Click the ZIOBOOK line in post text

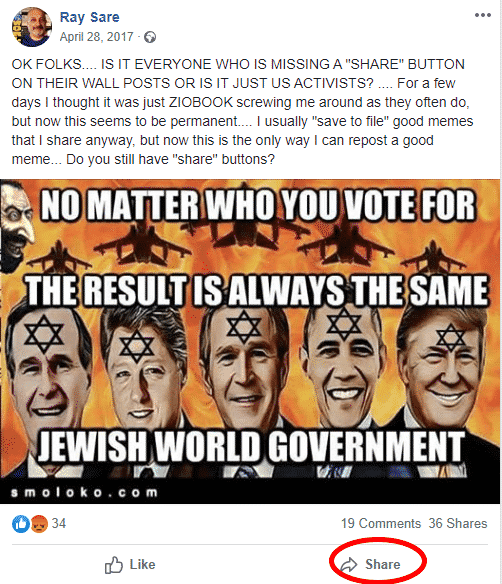[x=240, y=102]
